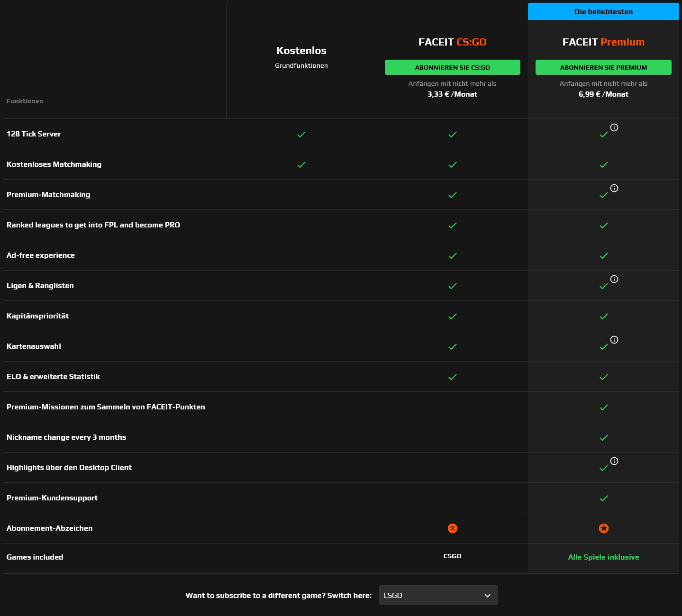Click Highlights über den Desktop Client label
Screen dimensions: 682x616
[69, 468]
